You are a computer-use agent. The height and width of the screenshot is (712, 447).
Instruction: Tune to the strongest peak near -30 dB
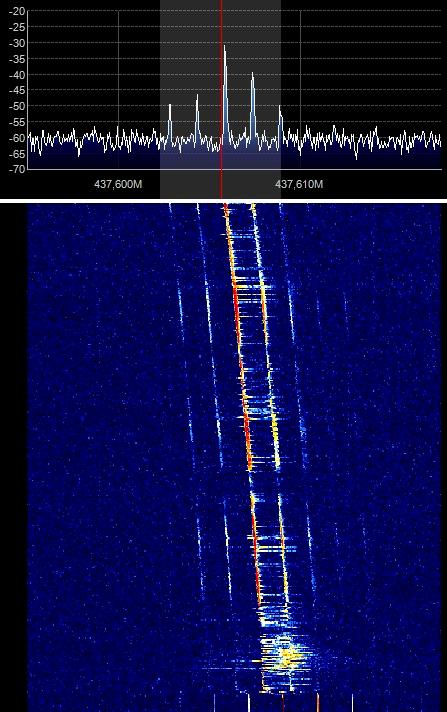(224, 47)
